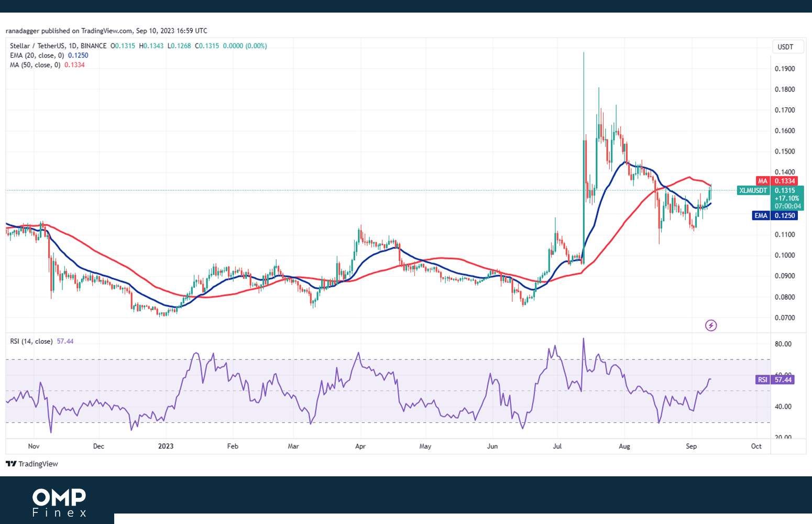This screenshot has width=812, height=524.
Task: Click the Apr date axis label
Action: (360, 446)
